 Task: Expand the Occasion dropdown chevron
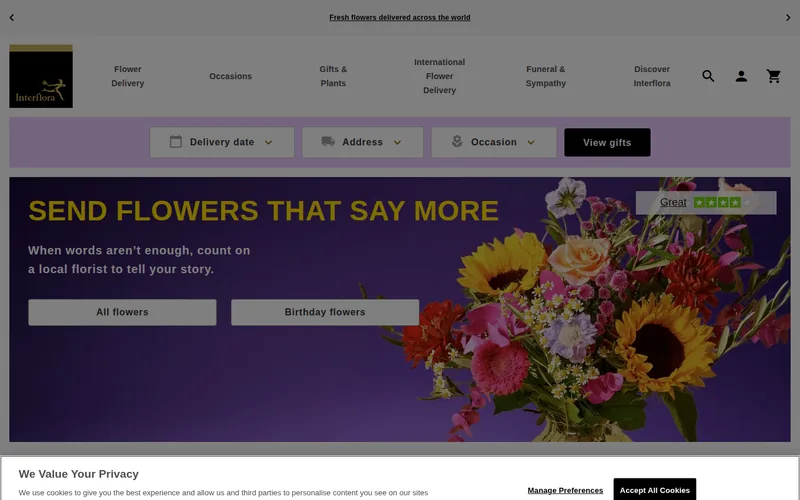(531, 142)
